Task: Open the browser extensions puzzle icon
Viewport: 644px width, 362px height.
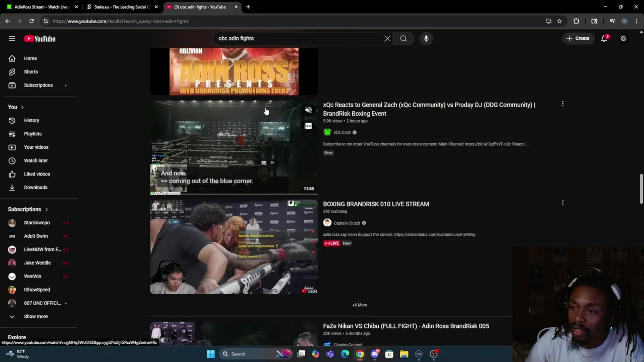Action: click(x=577, y=21)
